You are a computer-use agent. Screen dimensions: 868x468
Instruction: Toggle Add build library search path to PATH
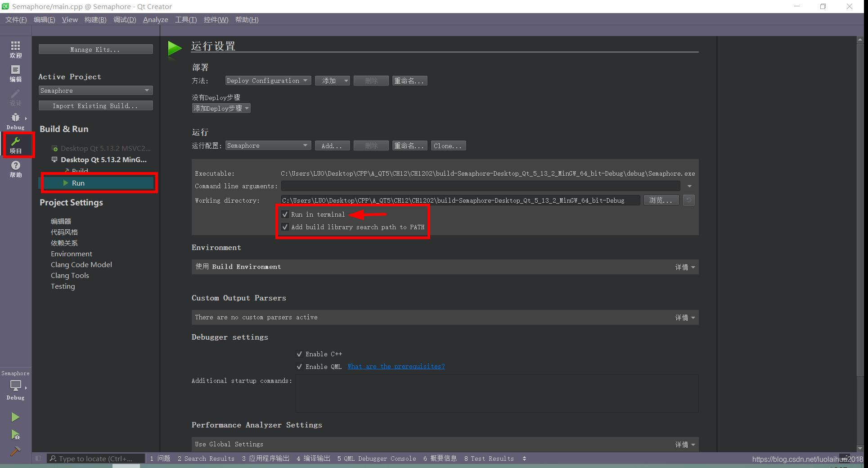coord(285,227)
